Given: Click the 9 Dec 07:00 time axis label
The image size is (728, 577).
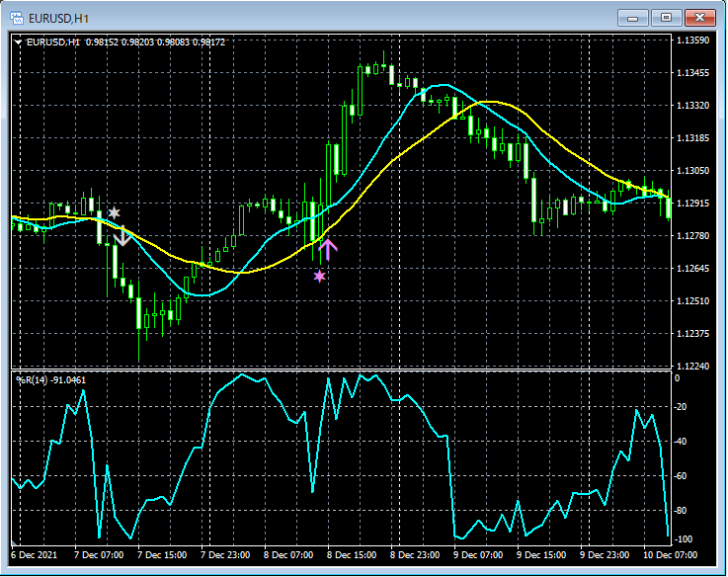Looking at the screenshot, I should 478,555.
